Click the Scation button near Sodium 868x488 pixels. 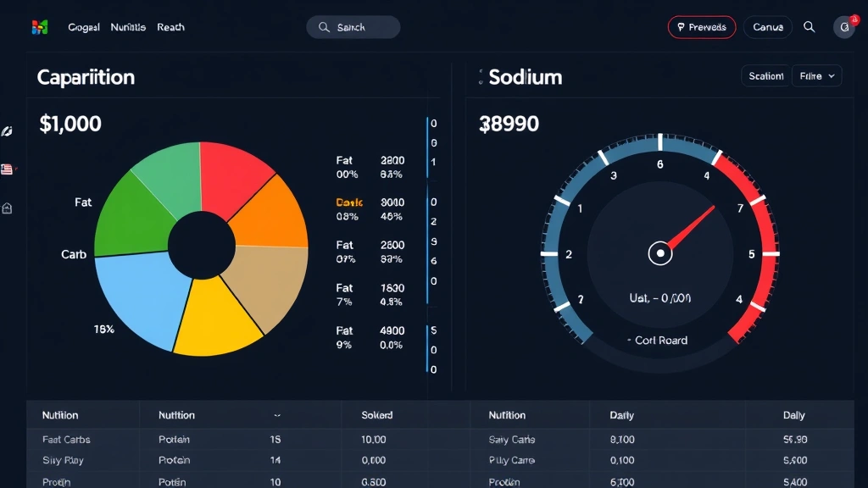pyautogui.click(x=765, y=75)
